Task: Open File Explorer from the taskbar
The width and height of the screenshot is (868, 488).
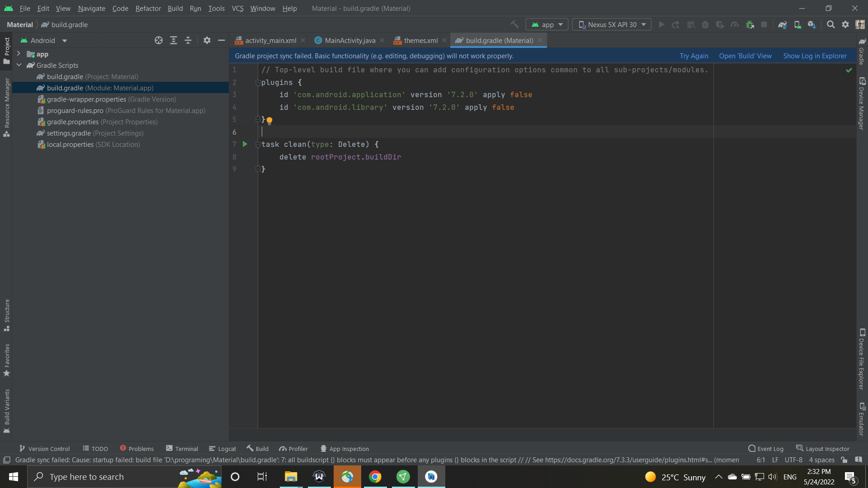Action: tap(291, 477)
